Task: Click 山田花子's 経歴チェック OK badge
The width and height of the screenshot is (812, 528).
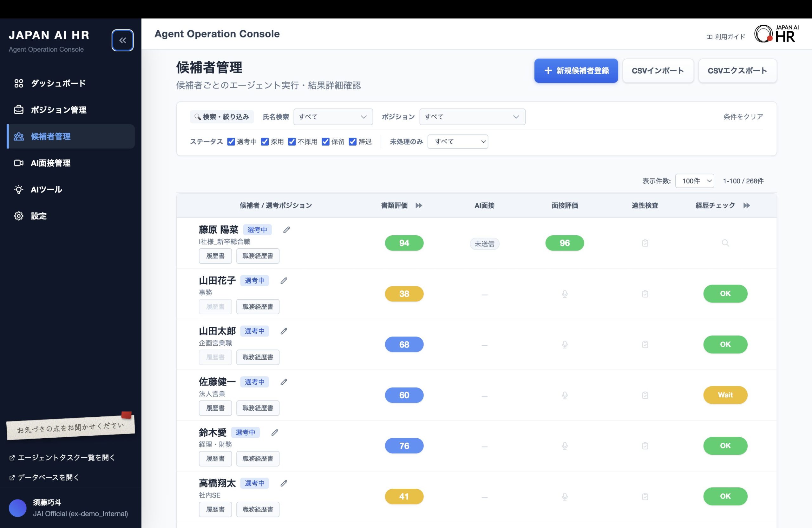Action: tap(725, 294)
